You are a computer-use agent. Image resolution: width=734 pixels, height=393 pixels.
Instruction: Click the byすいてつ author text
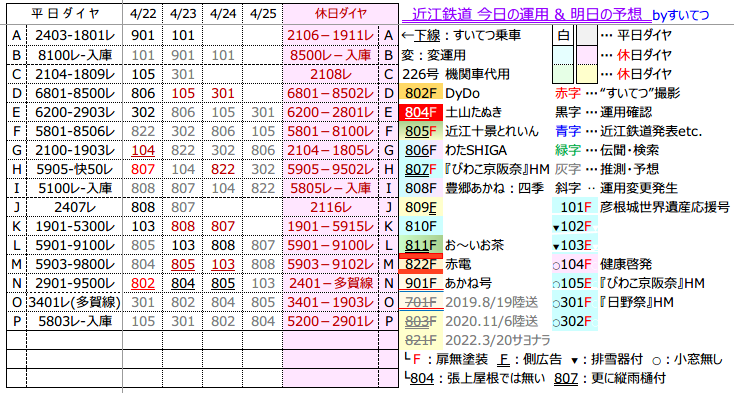(681, 15)
